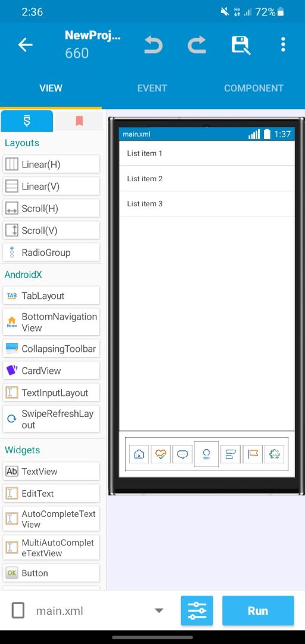Viewport: 305px width, 644px height.
Task: Select the Linear(H) layout widget
Action: coord(51,165)
